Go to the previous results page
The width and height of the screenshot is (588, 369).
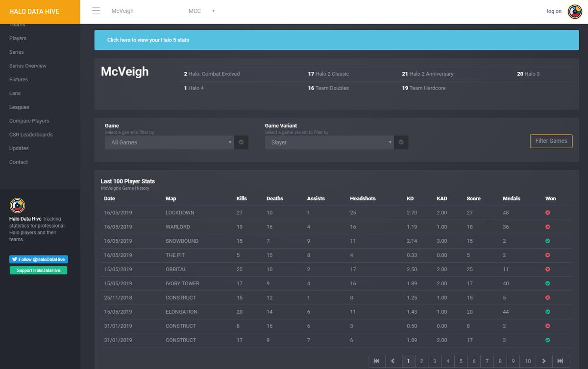[393, 361]
